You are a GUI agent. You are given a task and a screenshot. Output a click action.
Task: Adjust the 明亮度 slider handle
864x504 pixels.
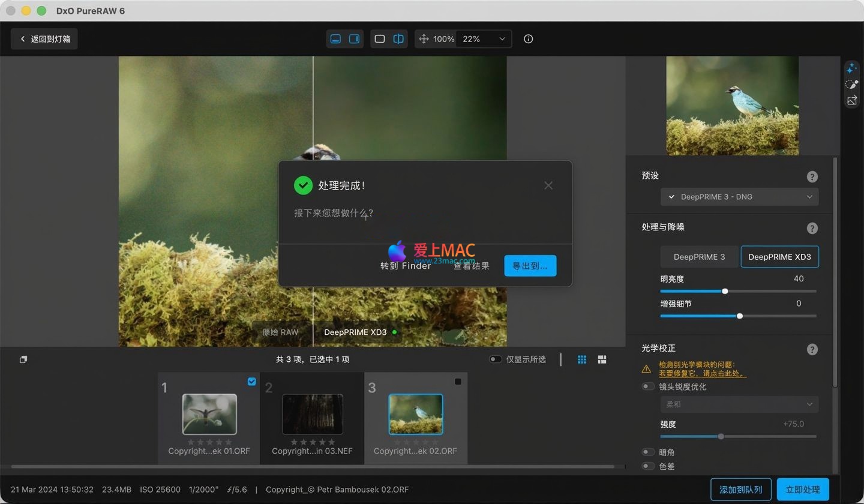(x=725, y=291)
